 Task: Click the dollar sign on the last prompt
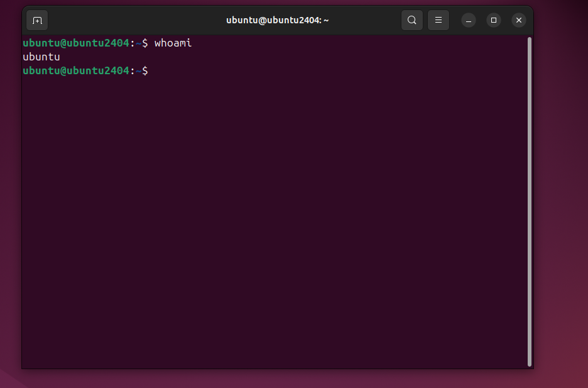[x=145, y=71]
